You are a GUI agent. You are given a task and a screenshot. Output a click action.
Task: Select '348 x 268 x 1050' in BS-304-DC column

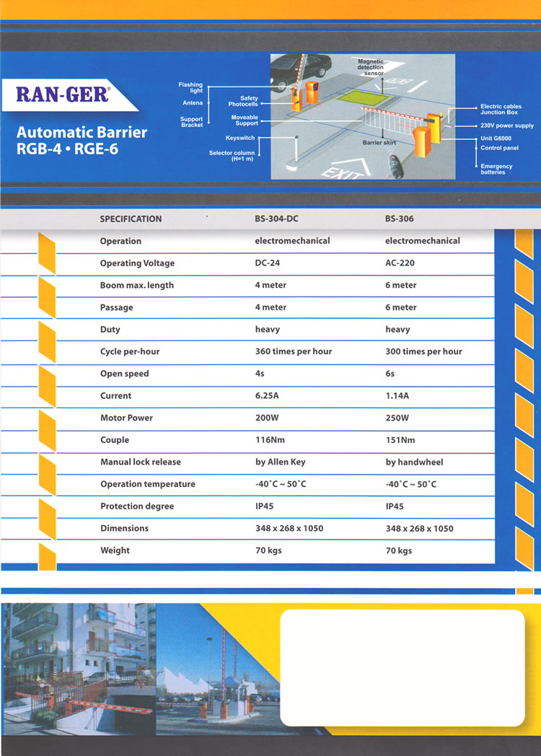[x=289, y=529]
